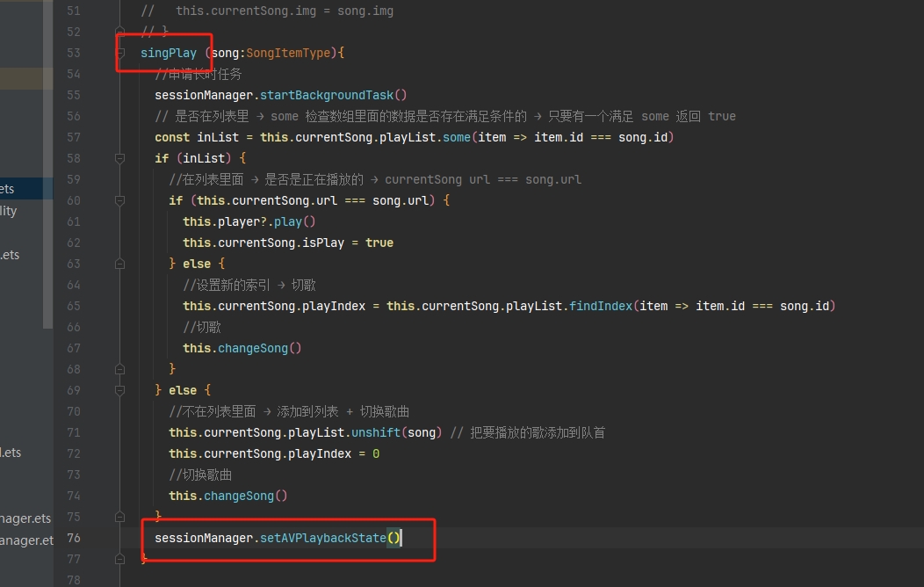924x587 pixels.
Task: Fold the if (inList) block on line 58
Action: (x=120, y=158)
